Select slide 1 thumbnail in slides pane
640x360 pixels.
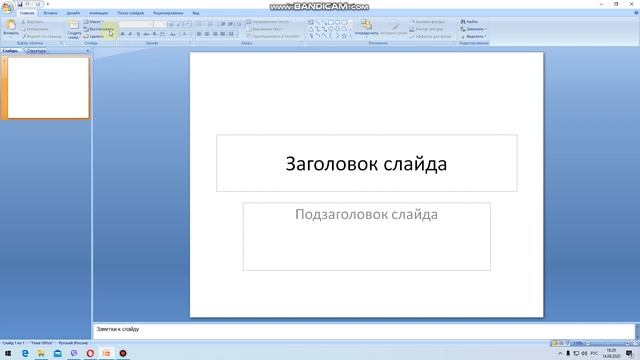click(48, 88)
